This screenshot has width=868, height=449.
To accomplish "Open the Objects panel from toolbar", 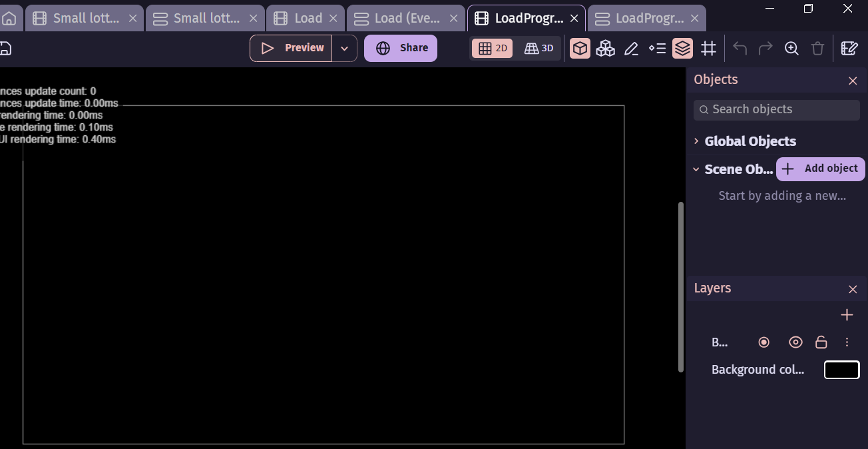I will (580, 49).
